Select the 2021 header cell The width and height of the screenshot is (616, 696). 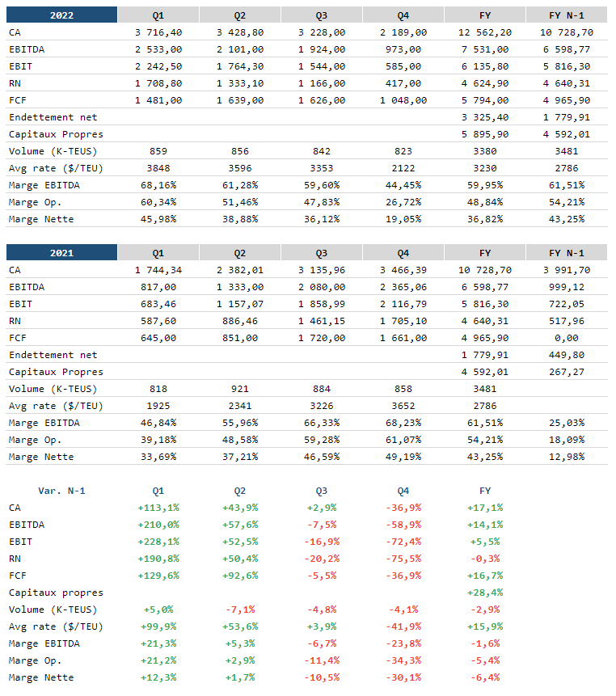pyautogui.click(x=61, y=252)
